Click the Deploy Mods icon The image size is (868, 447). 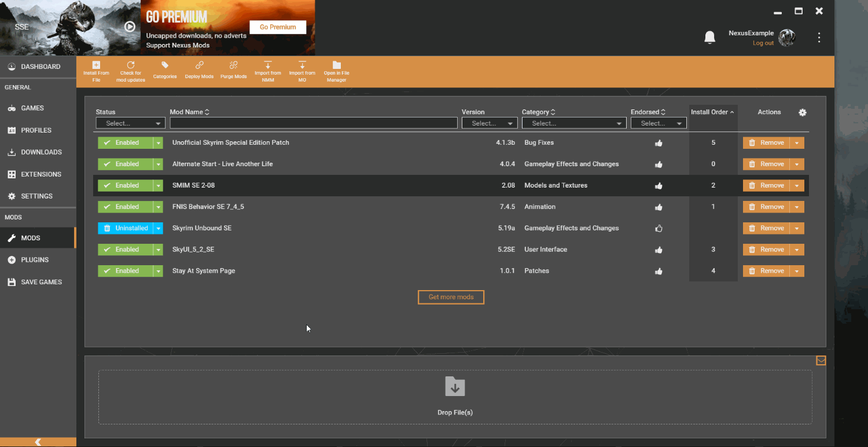coord(199,65)
